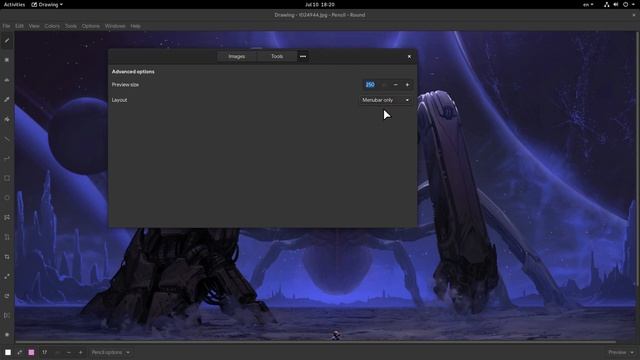Open the Colors menu

click(x=52, y=26)
